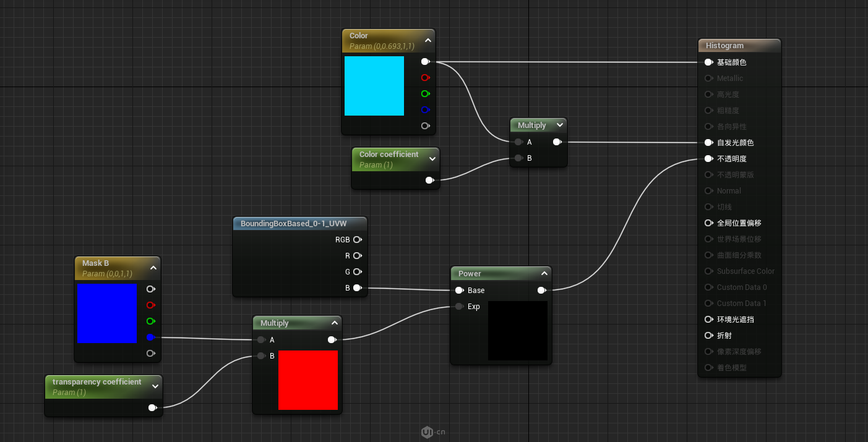Click the transparency coefficient output pin
Screen dimensions: 868x442
coord(152,407)
